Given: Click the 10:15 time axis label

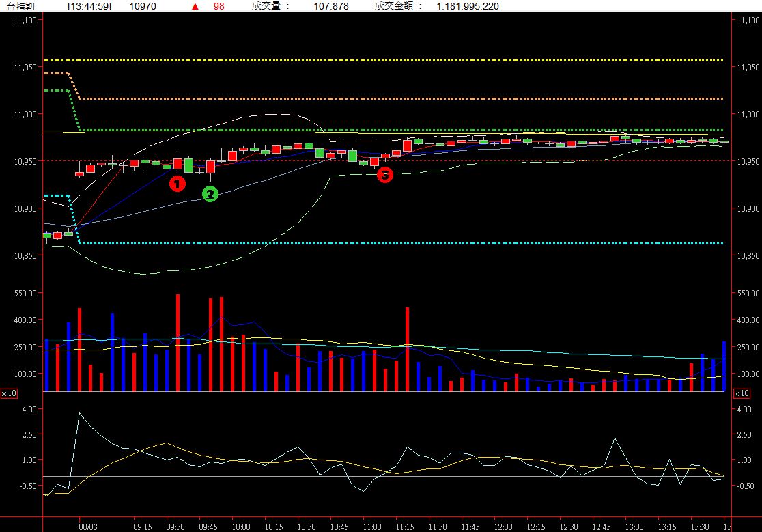Looking at the screenshot, I should pyautogui.click(x=274, y=527).
